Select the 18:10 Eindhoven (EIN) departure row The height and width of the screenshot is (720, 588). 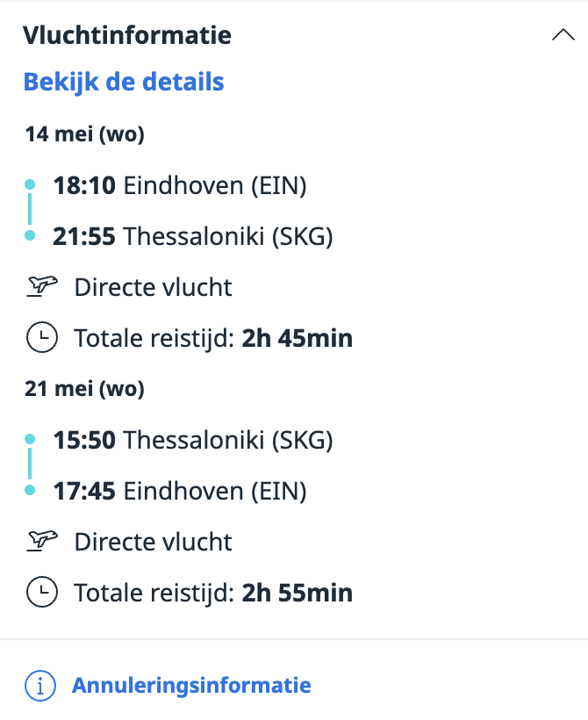[x=180, y=185]
